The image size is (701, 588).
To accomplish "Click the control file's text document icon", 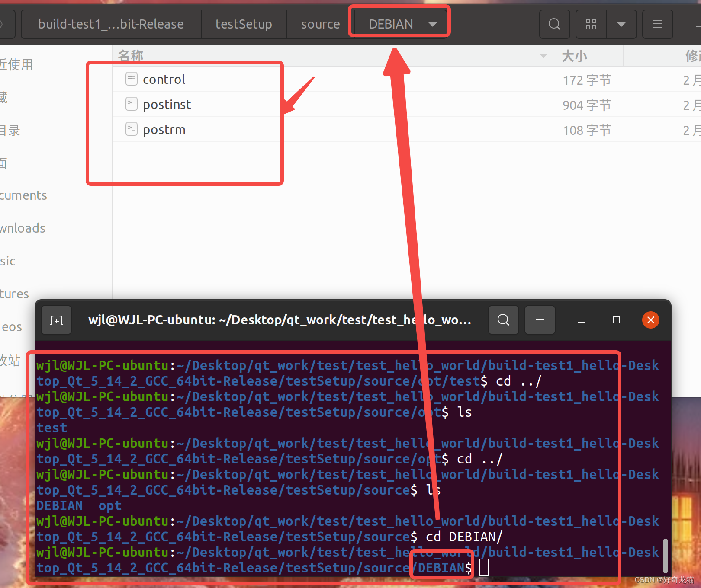I will (132, 79).
